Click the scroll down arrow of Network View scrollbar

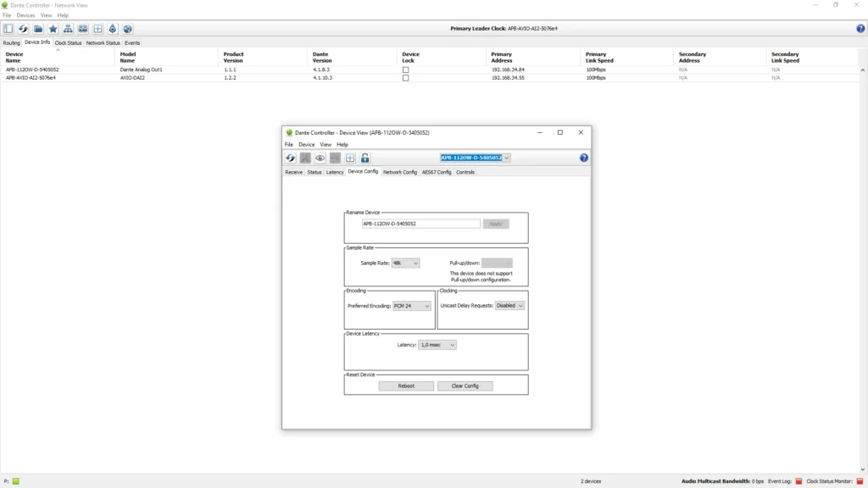pos(862,469)
